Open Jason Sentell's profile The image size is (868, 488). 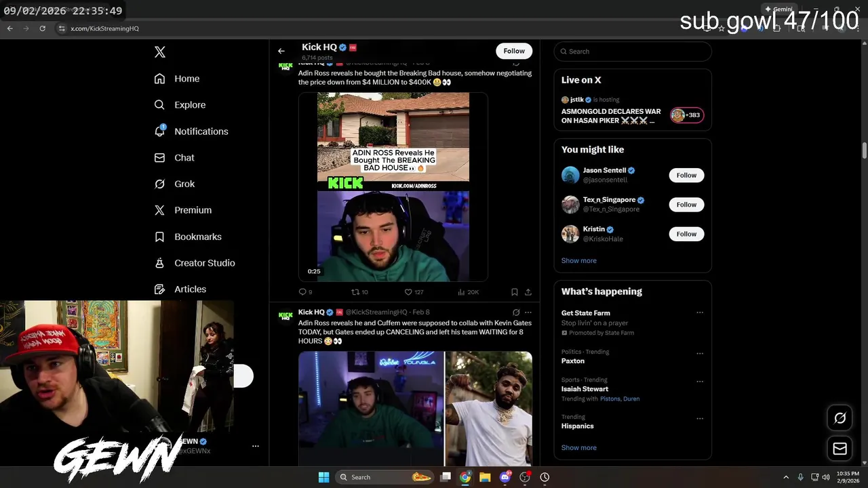pos(605,170)
